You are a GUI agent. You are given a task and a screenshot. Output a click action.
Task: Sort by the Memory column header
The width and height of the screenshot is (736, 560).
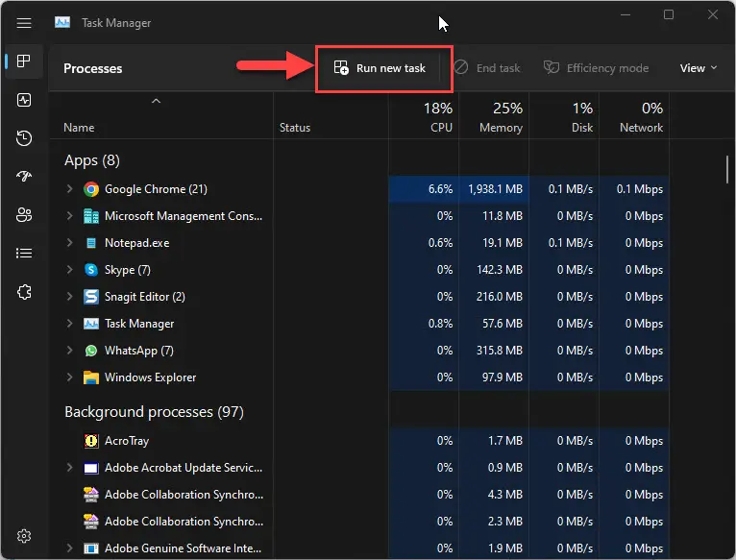click(x=494, y=116)
